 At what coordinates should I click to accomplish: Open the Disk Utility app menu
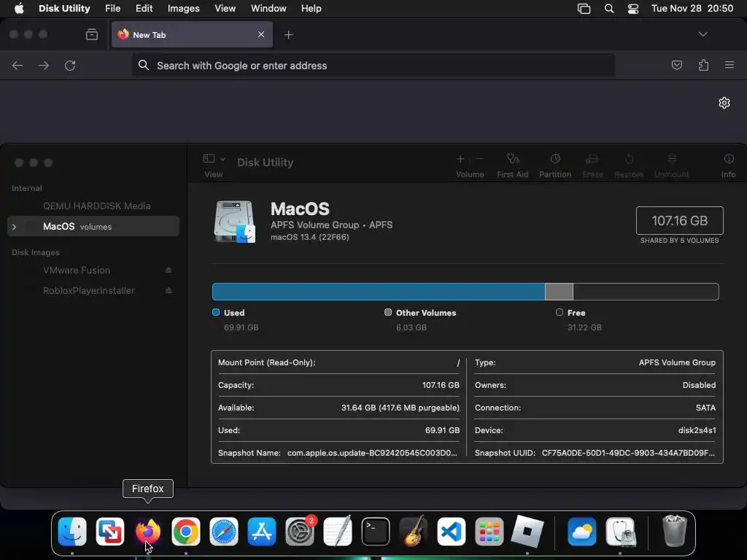click(64, 9)
